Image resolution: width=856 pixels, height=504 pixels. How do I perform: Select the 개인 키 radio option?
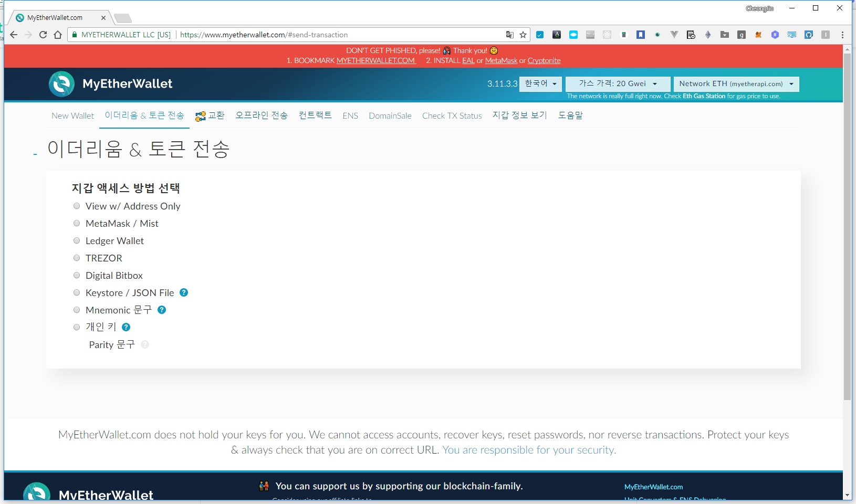tap(77, 328)
